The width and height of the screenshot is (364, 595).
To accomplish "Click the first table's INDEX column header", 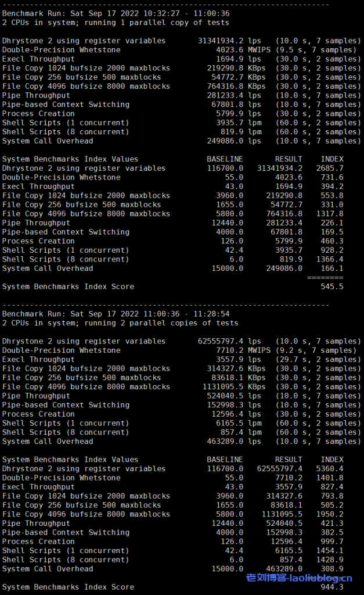I will pos(331,159).
